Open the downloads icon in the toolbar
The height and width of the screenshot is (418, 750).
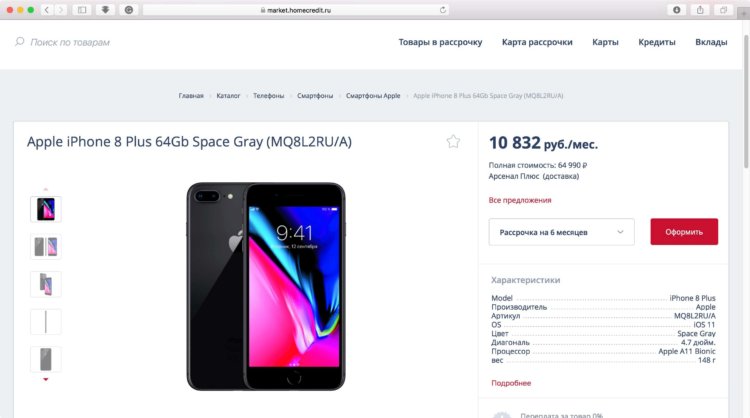(105, 10)
